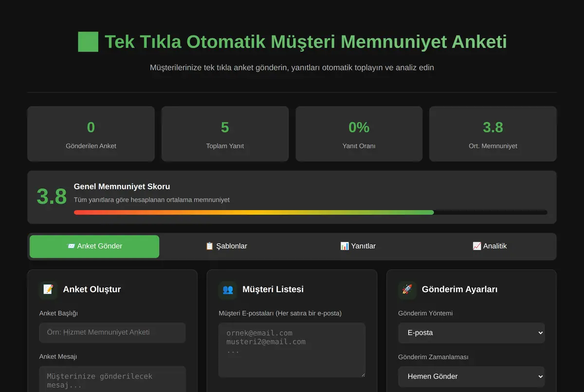This screenshot has height=392, width=584.
Task: Click the memo icon beside Anket Oluştur
Action: 48,289
